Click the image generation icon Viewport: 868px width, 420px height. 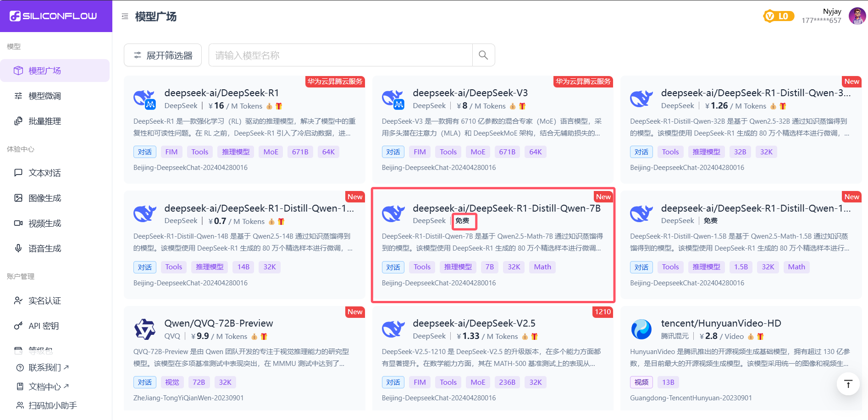[18, 198]
